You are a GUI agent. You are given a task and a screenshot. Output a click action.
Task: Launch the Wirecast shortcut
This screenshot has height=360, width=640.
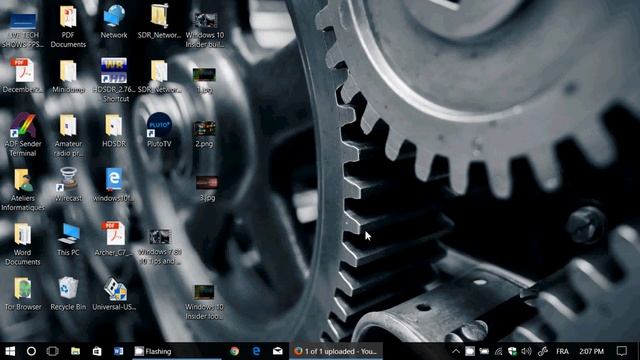click(x=68, y=184)
